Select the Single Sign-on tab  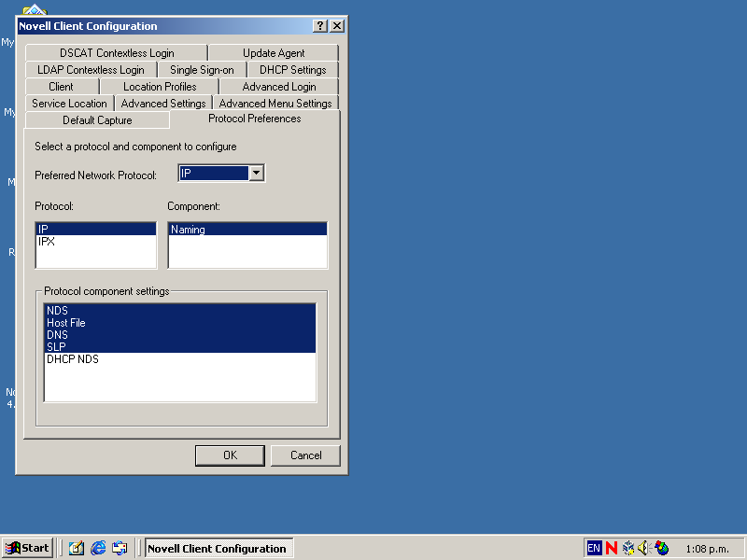click(x=202, y=70)
